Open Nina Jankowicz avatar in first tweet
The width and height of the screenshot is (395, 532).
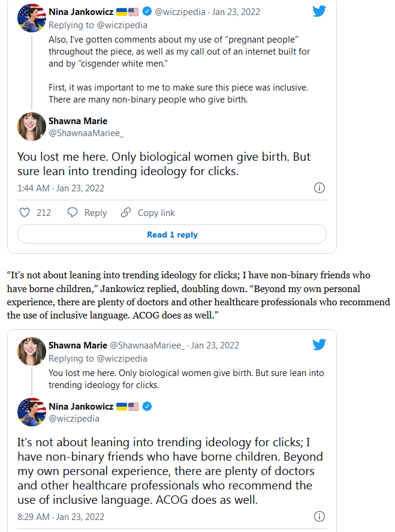32,18
